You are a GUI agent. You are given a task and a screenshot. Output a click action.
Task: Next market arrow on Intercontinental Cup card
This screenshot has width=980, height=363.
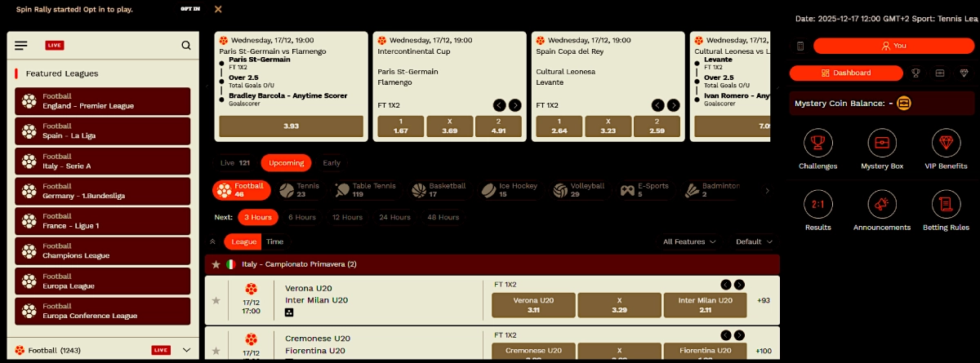(515, 105)
